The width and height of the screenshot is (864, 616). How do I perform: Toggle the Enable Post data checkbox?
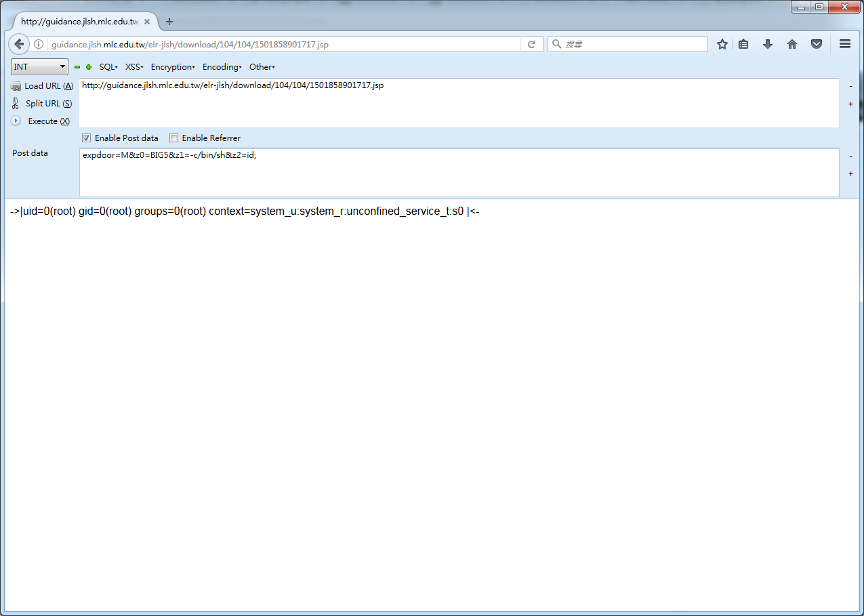(86, 138)
